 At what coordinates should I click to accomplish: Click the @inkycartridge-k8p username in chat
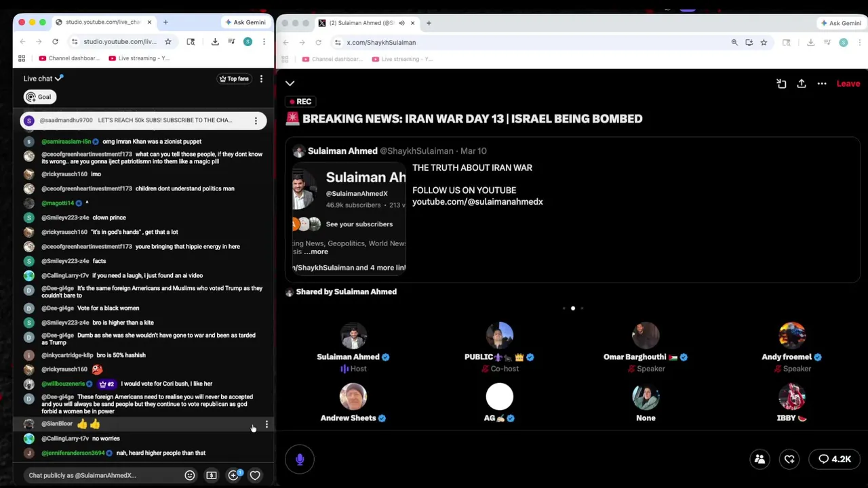(x=67, y=355)
